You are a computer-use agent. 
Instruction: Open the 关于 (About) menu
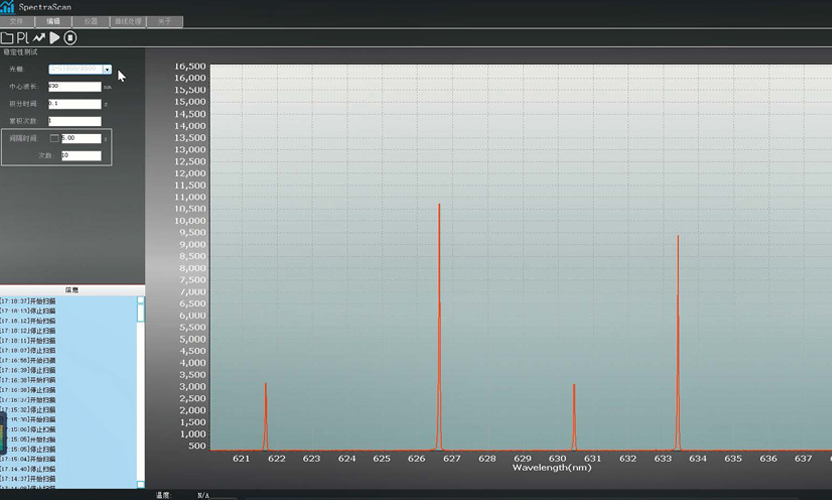164,20
